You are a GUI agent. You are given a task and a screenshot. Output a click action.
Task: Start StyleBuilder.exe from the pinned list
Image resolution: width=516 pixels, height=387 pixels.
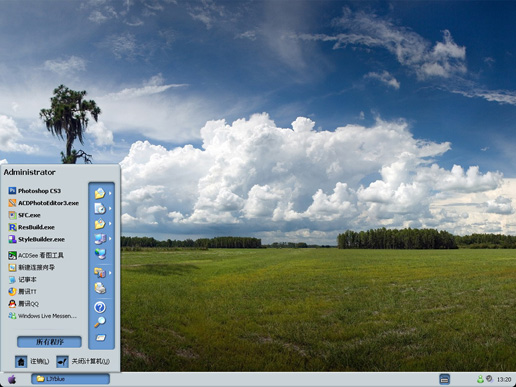[x=37, y=239]
